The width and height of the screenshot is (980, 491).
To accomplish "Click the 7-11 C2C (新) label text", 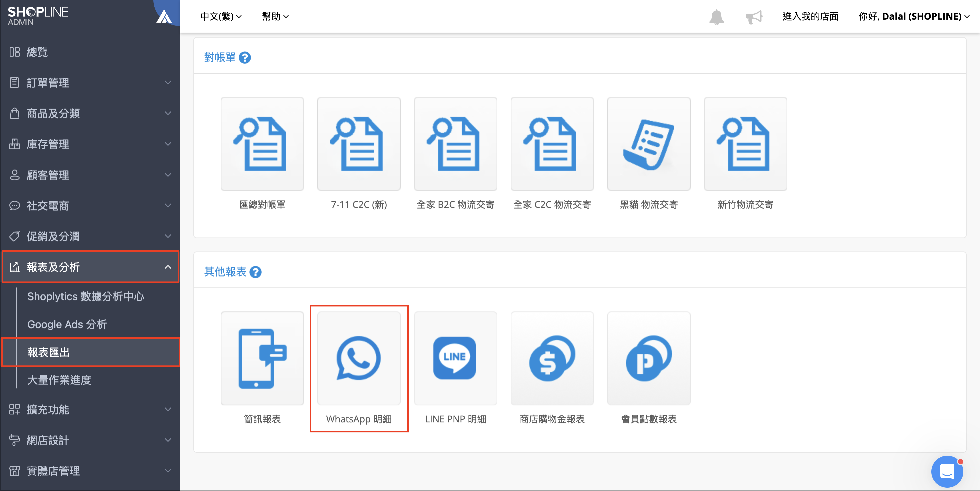I will [359, 205].
